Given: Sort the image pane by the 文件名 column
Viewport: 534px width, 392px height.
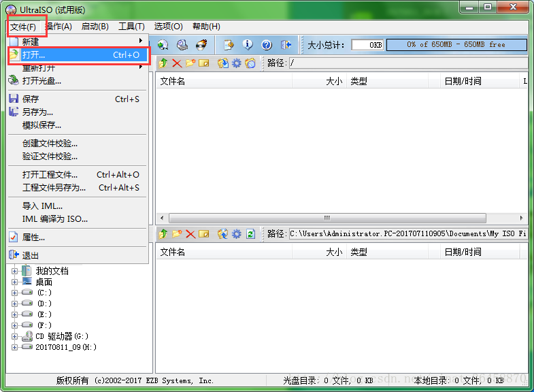Looking at the screenshot, I should [224, 81].
